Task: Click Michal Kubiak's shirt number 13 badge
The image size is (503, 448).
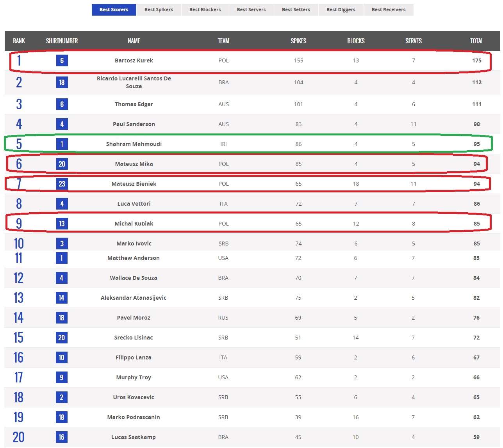Action: pos(62,224)
